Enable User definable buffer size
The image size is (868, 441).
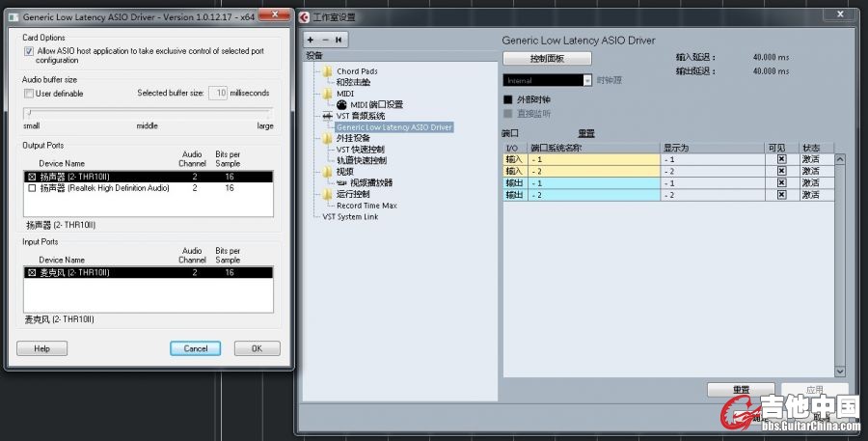(29, 94)
